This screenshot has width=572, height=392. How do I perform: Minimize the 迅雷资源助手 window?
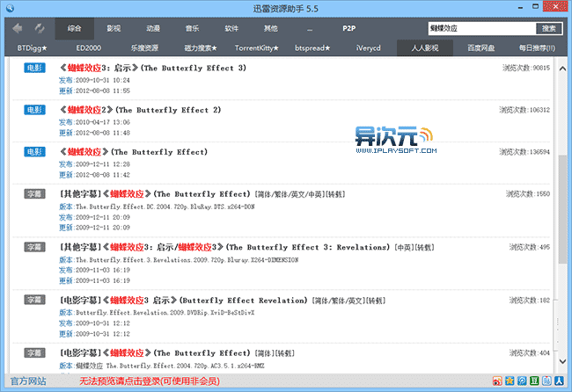pyautogui.click(x=521, y=7)
